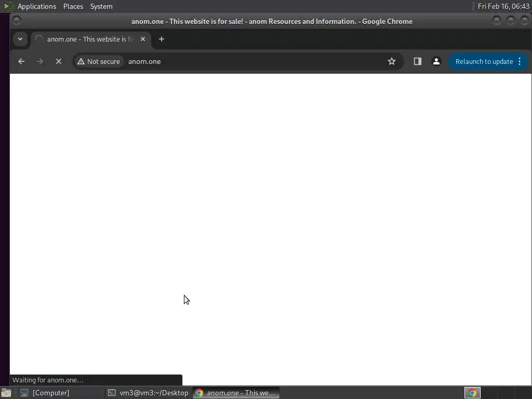This screenshot has height=399, width=532.
Task: Click the forward navigation arrow
Action: tap(39, 61)
